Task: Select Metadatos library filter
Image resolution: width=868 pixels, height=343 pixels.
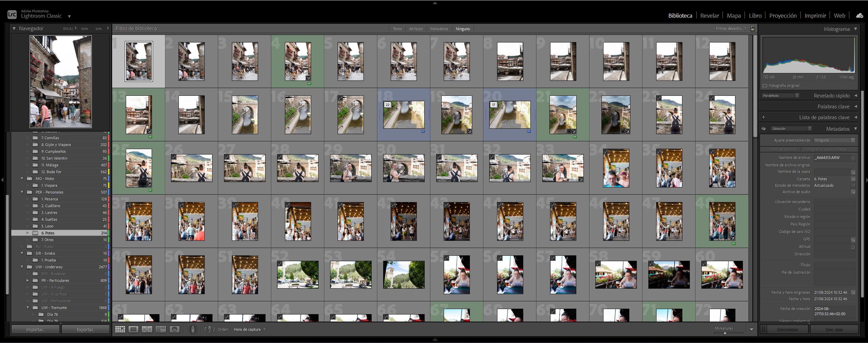Action: (x=439, y=29)
